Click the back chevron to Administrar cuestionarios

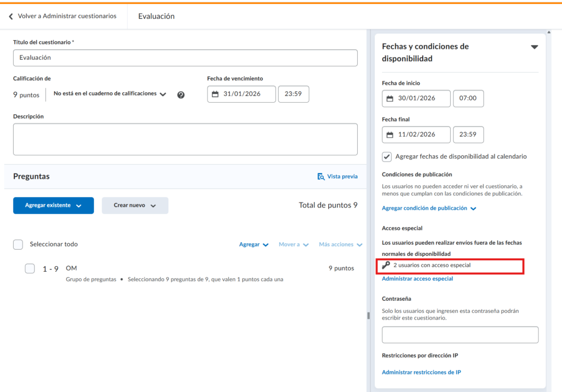pyautogui.click(x=10, y=16)
